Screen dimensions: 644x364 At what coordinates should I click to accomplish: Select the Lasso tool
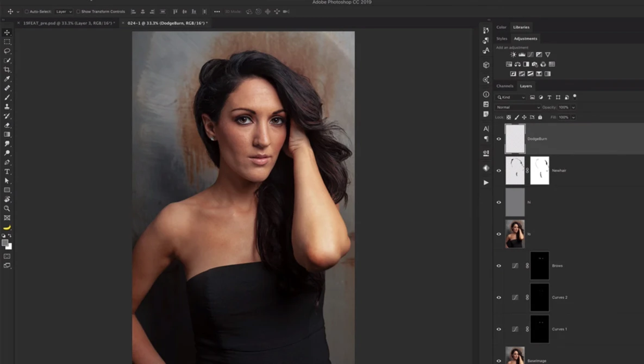[7, 51]
